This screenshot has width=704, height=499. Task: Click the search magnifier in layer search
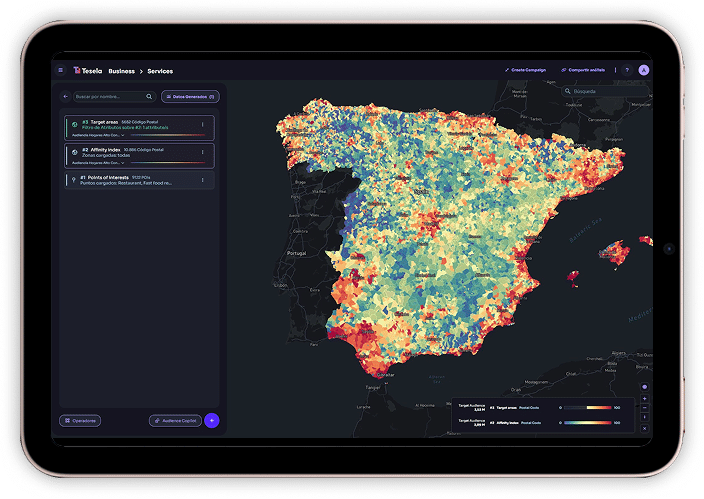tap(149, 97)
